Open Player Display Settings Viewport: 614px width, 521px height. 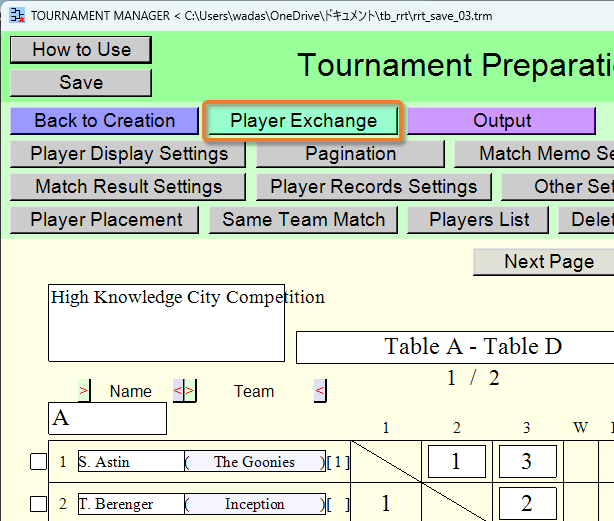[128, 154]
